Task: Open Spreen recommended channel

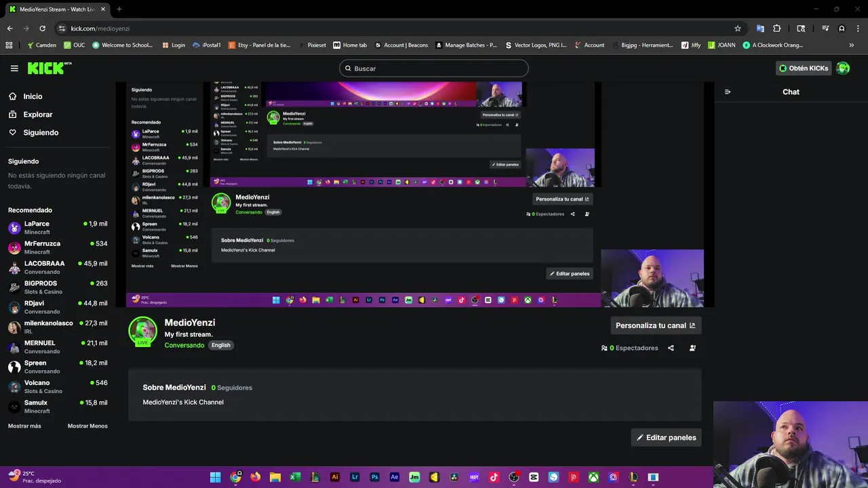Action: pos(58,367)
